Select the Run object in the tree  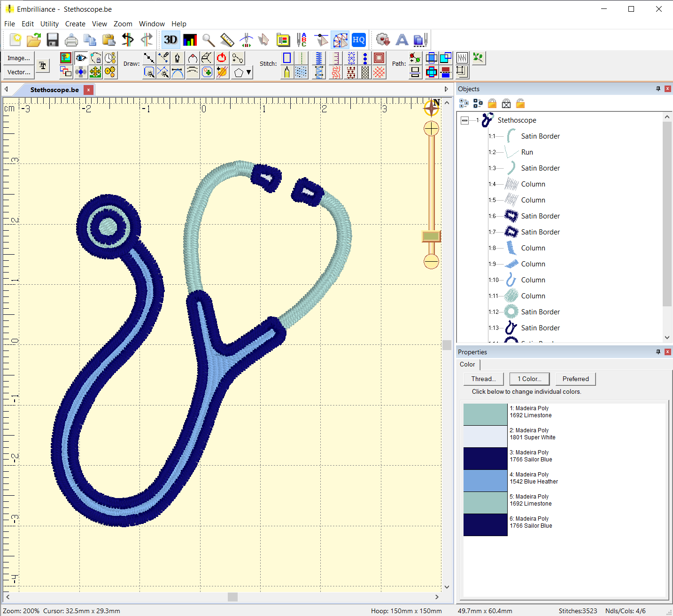click(x=527, y=152)
